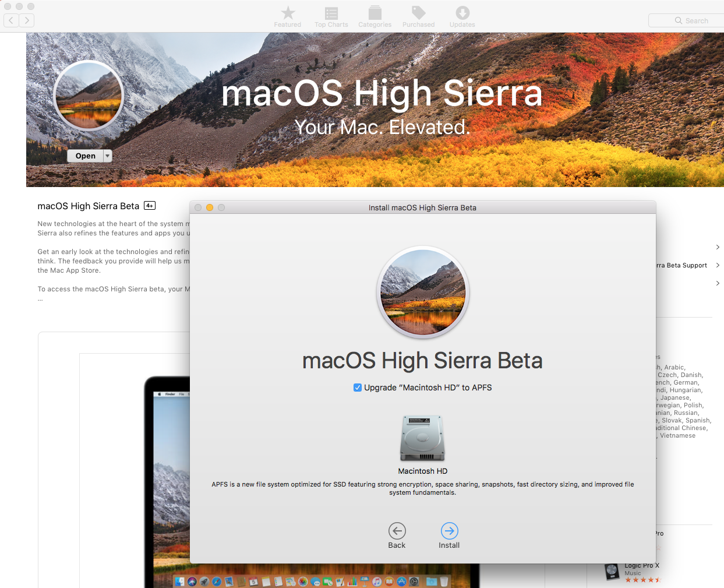Go back with the App Store back arrow
The width and height of the screenshot is (724, 588).
coord(11,20)
